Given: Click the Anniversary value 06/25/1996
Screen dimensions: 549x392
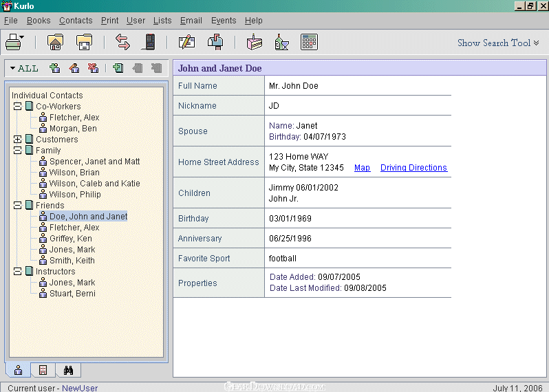Looking at the screenshot, I should (x=290, y=239).
